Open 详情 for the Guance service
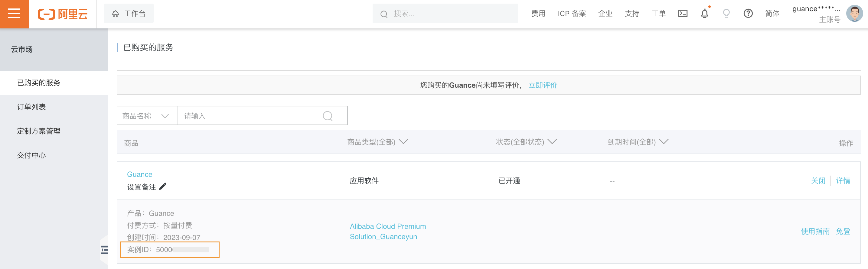Screen dimensions: 868x269 coord(843,181)
